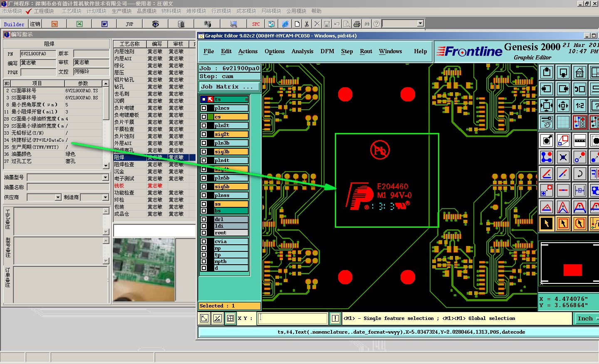Click the JUP toolbar button
Screen dimensions: 599x364
pos(129,24)
